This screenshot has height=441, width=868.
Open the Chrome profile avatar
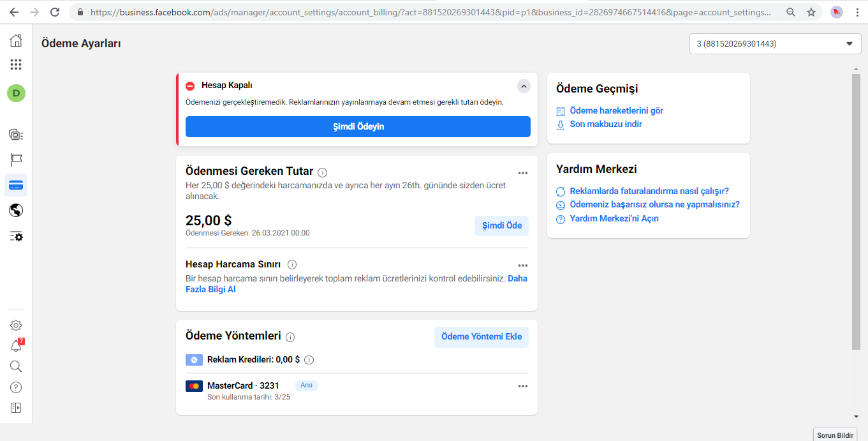pyautogui.click(x=837, y=12)
